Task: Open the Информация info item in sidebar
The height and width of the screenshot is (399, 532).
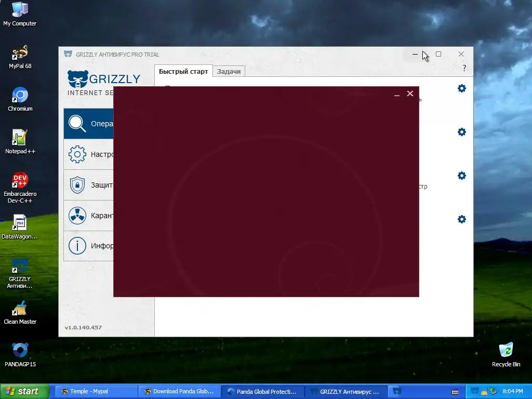Action: point(88,246)
